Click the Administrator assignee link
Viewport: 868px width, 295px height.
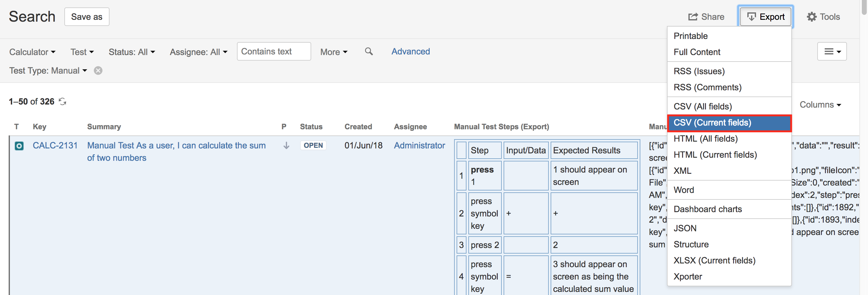pos(419,145)
